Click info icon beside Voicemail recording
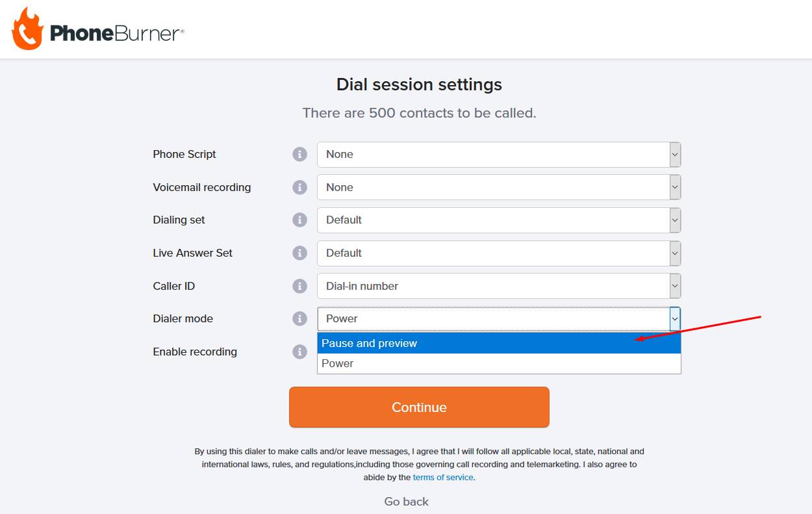Viewport: 812px width, 514px height. [299, 187]
